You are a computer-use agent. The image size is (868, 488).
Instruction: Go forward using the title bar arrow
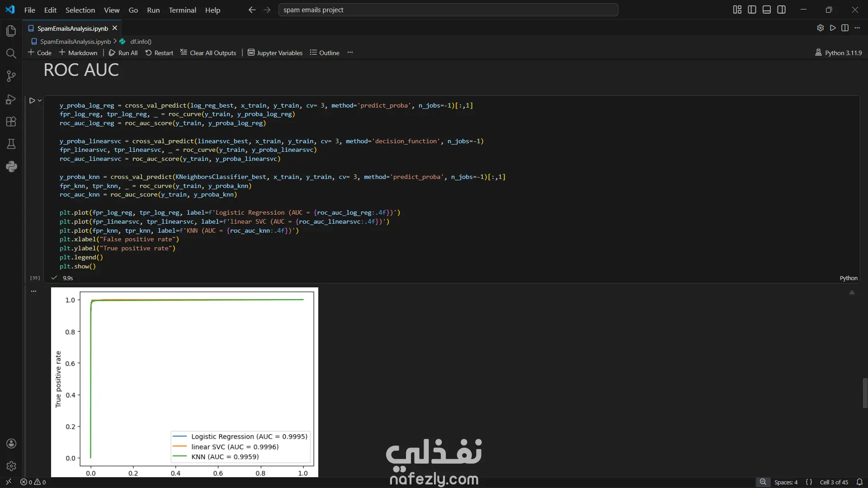point(267,10)
